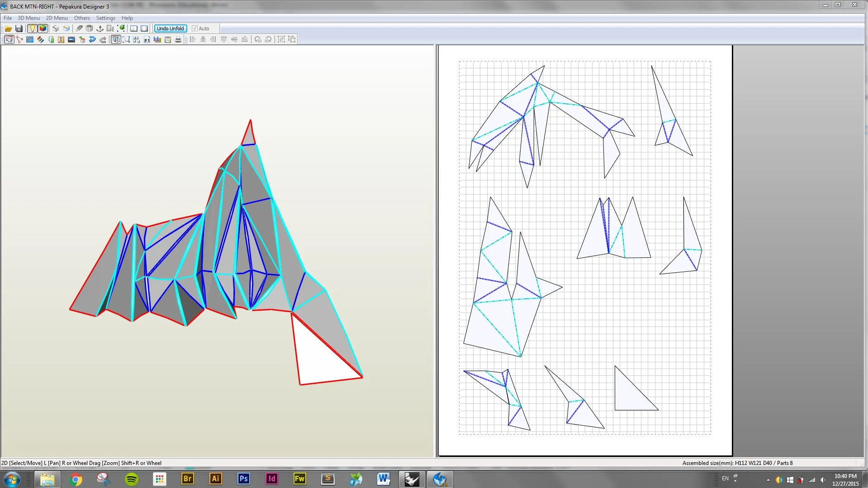The height and width of the screenshot is (488, 868).
Task: Toggle the colored cube texture display
Action: [x=43, y=28]
